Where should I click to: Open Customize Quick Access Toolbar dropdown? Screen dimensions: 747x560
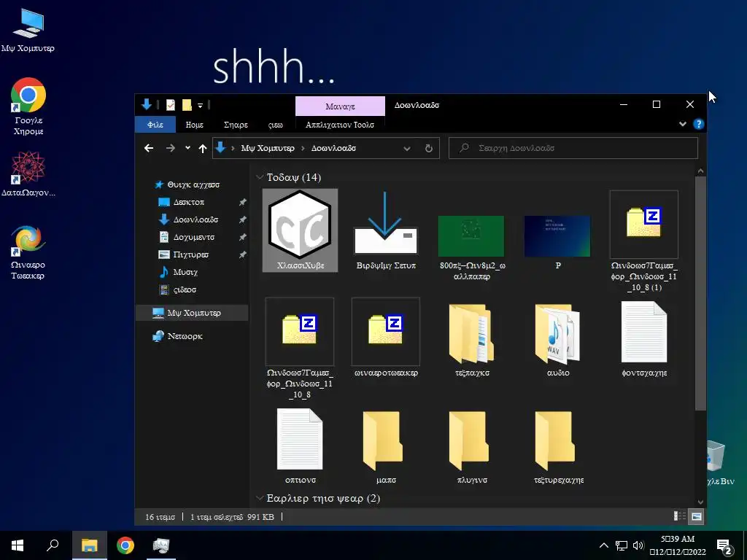200,105
